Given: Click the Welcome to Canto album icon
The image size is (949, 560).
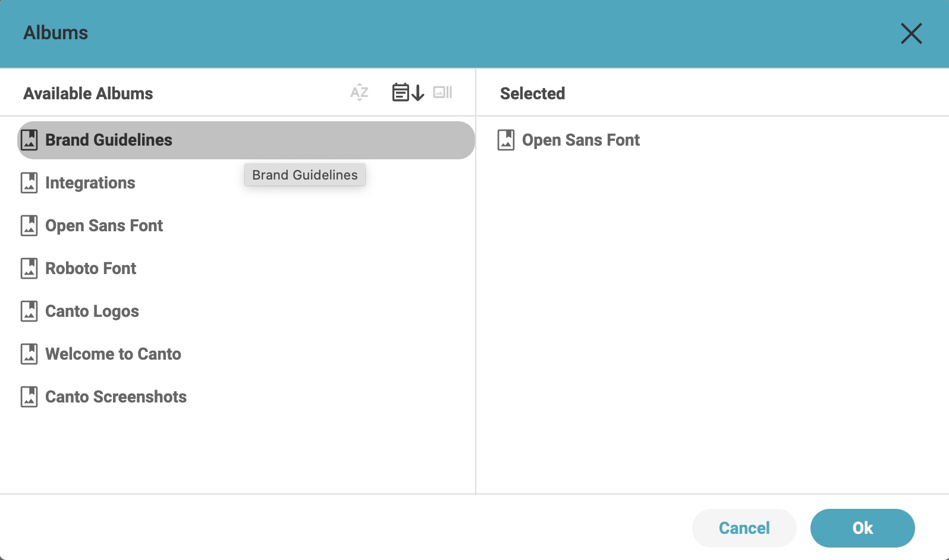Looking at the screenshot, I should coord(29,354).
